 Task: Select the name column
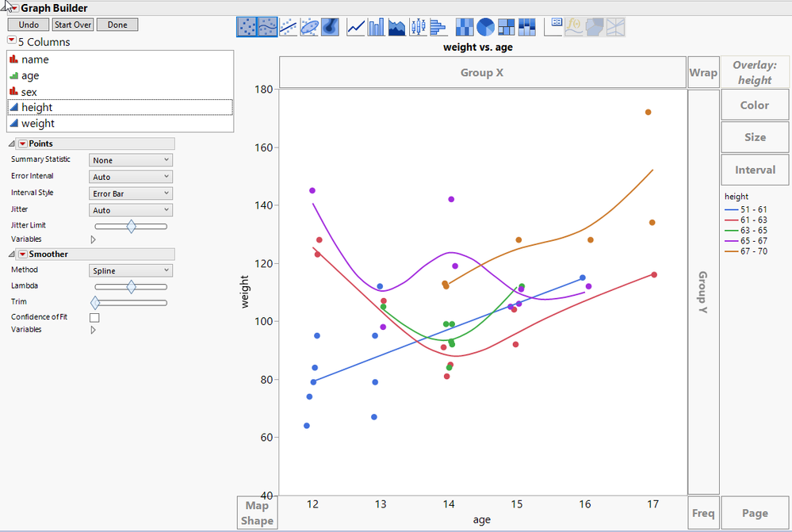pos(121,59)
